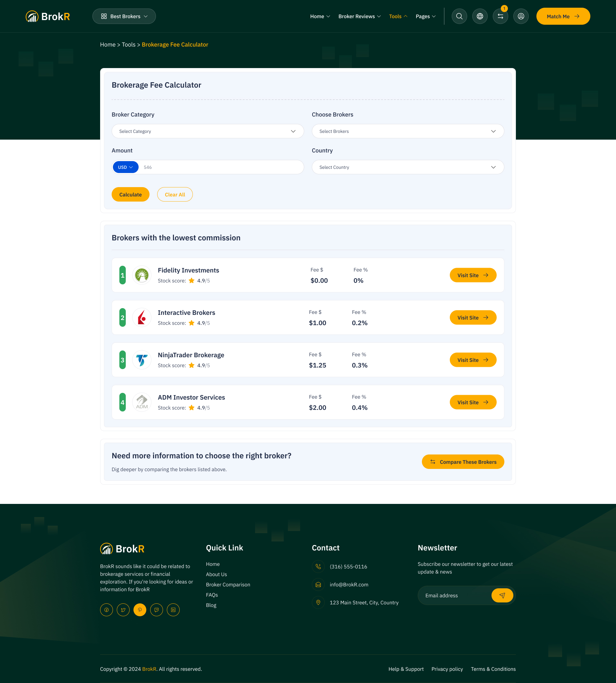Expand the Choose Brokers selector

407,131
